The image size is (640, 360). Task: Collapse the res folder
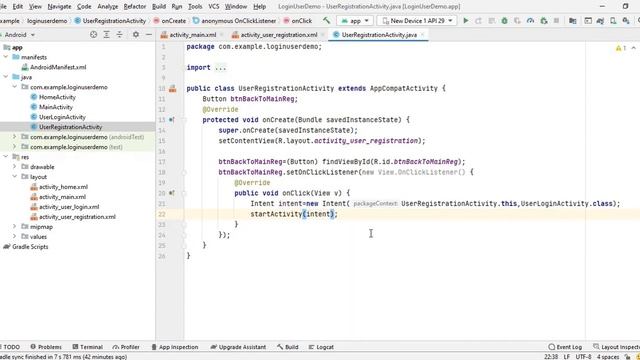pyautogui.click(x=6, y=157)
